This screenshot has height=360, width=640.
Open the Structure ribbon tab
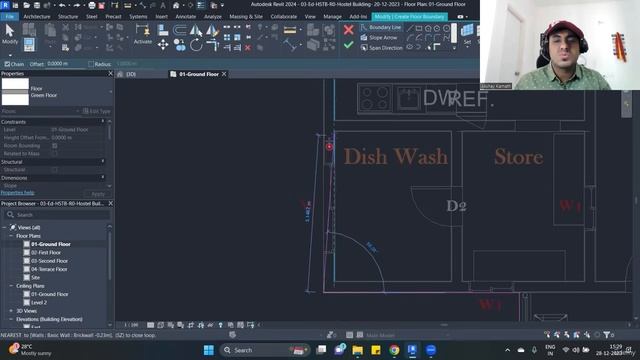click(68, 17)
